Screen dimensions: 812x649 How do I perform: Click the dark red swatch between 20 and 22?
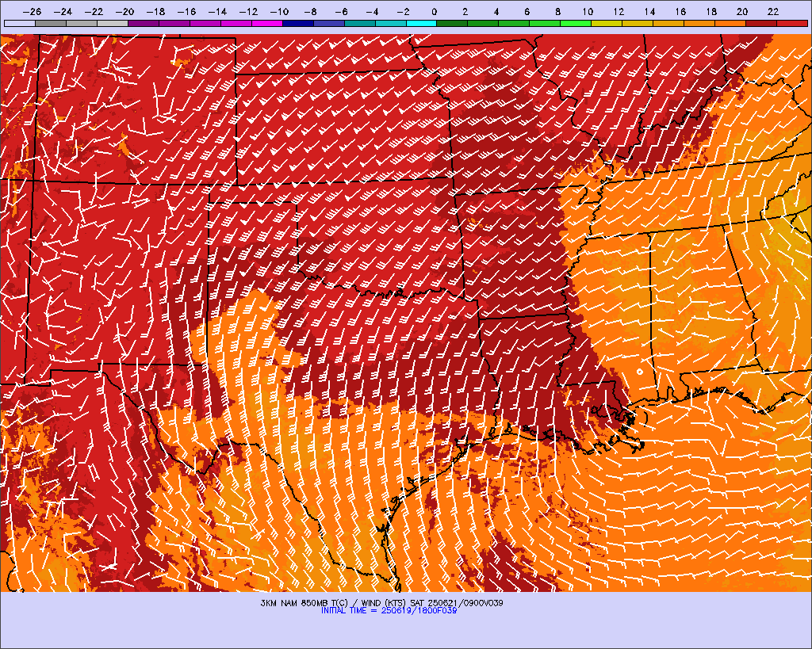tap(762, 23)
